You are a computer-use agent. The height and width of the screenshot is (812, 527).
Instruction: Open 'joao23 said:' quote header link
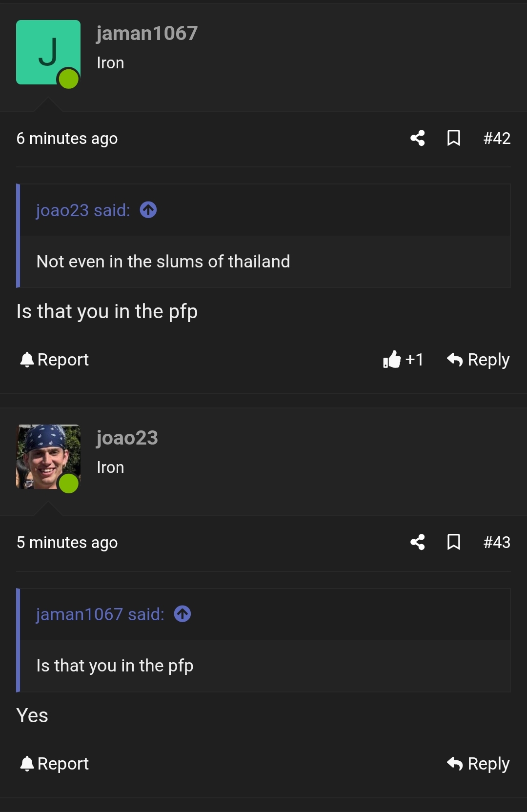83,210
